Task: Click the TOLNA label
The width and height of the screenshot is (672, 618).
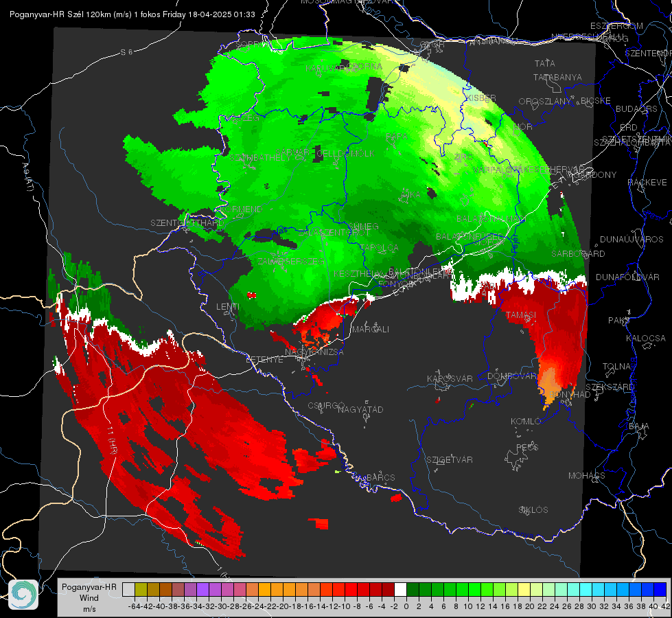Action: click(616, 367)
